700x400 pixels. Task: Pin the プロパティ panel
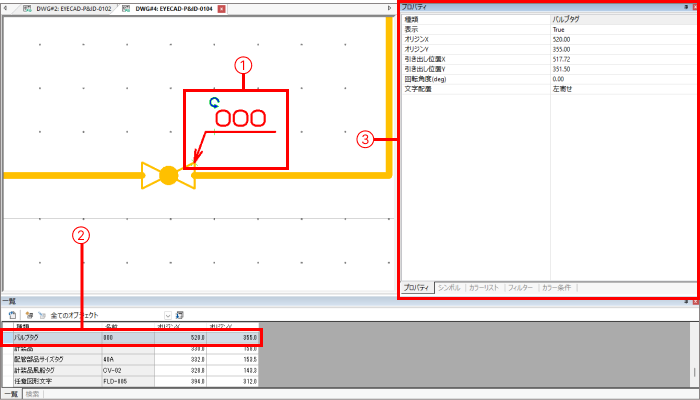(x=685, y=7)
